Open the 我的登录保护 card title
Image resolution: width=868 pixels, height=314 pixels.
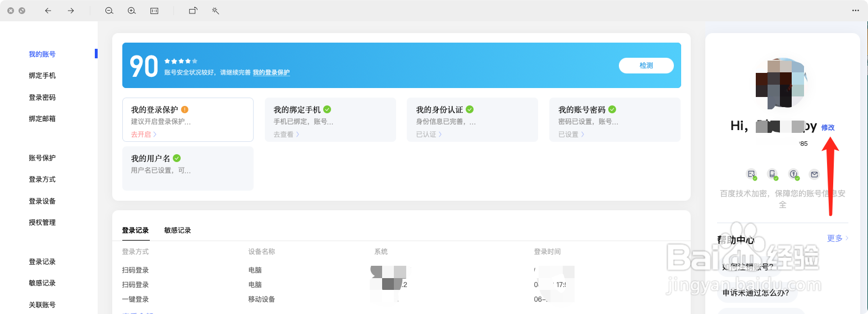[x=154, y=110]
